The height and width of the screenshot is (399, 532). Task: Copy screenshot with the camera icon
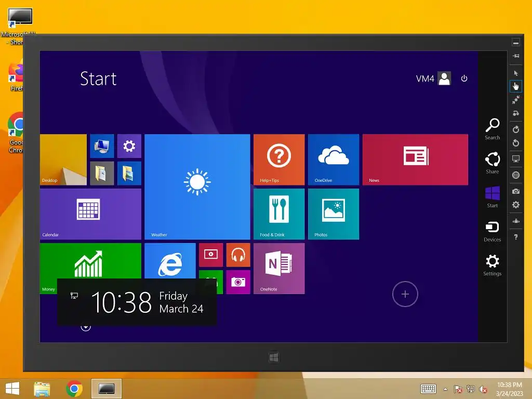click(x=516, y=191)
